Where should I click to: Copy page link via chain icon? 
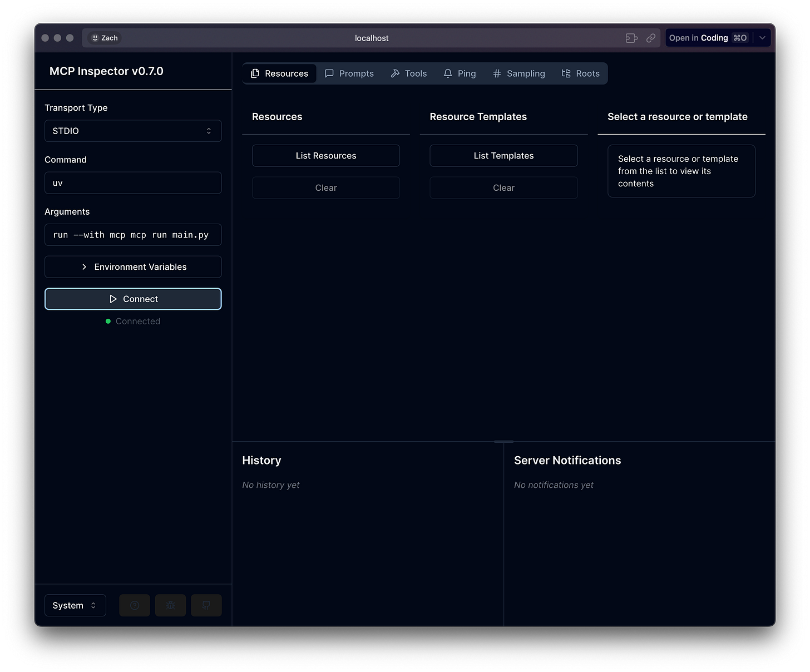[x=651, y=38]
